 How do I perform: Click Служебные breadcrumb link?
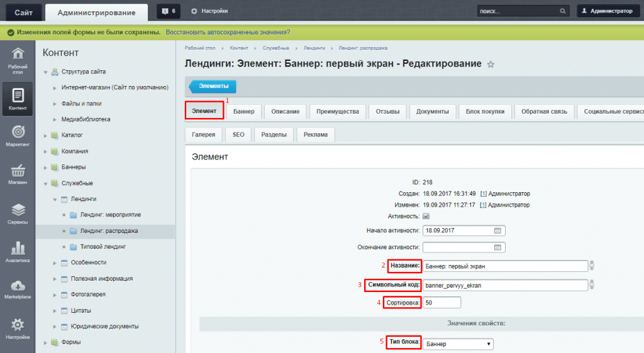[x=275, y=48]
